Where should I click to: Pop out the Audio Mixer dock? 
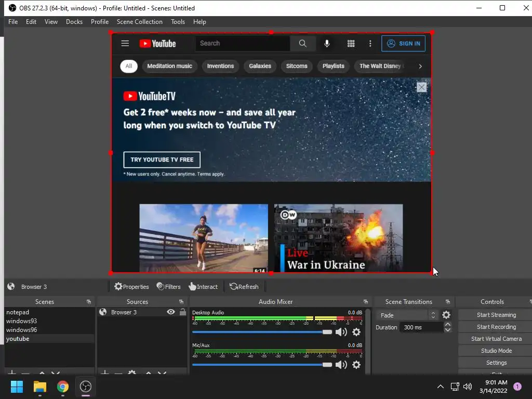(x=365, y=302)
